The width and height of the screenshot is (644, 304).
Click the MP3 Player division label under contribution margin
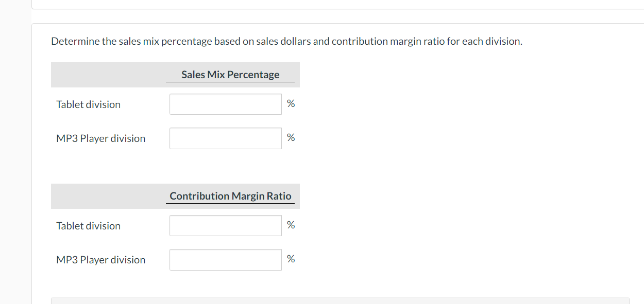coord(100,259)
